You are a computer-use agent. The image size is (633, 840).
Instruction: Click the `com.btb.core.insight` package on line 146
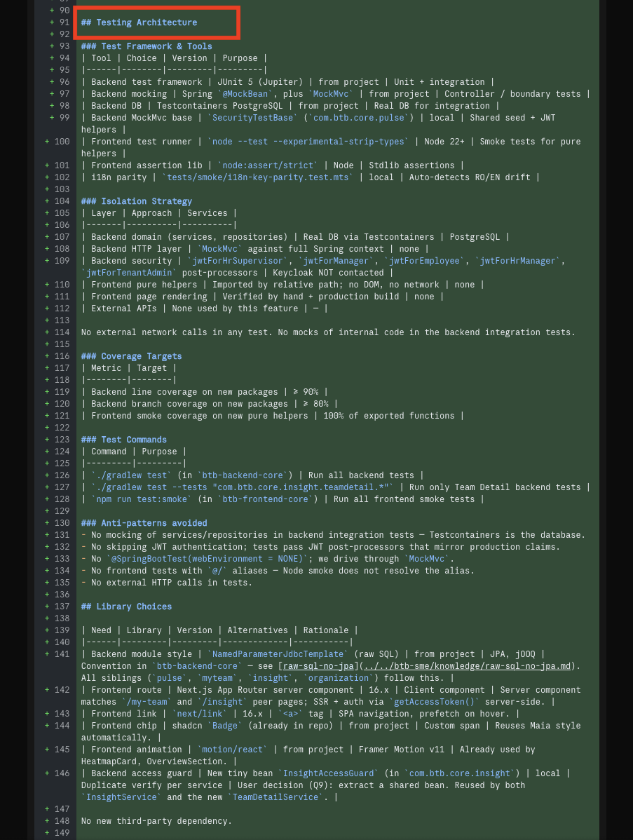point(460,773)
